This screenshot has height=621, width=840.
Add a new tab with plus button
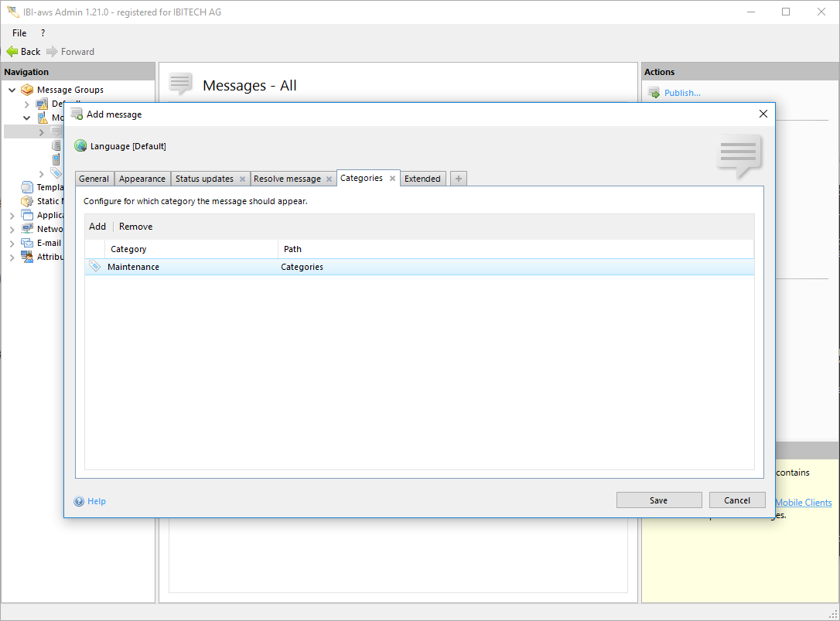click(458, 179)
